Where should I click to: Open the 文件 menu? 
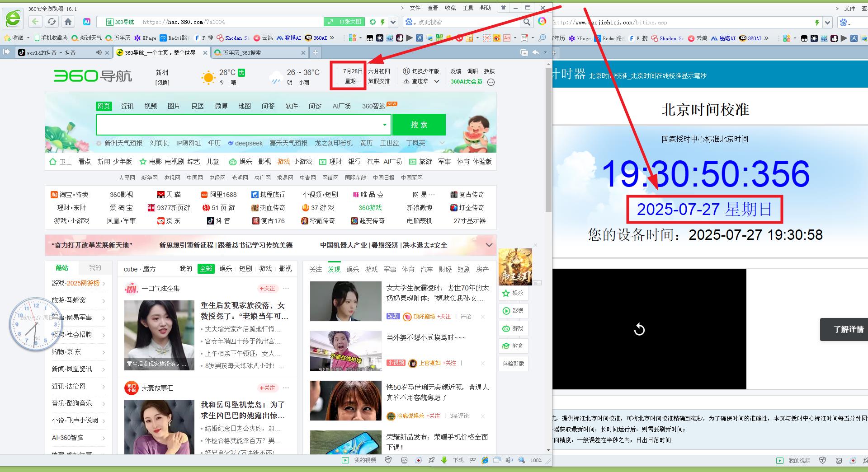pyautogui.click(x=415, y=8)
